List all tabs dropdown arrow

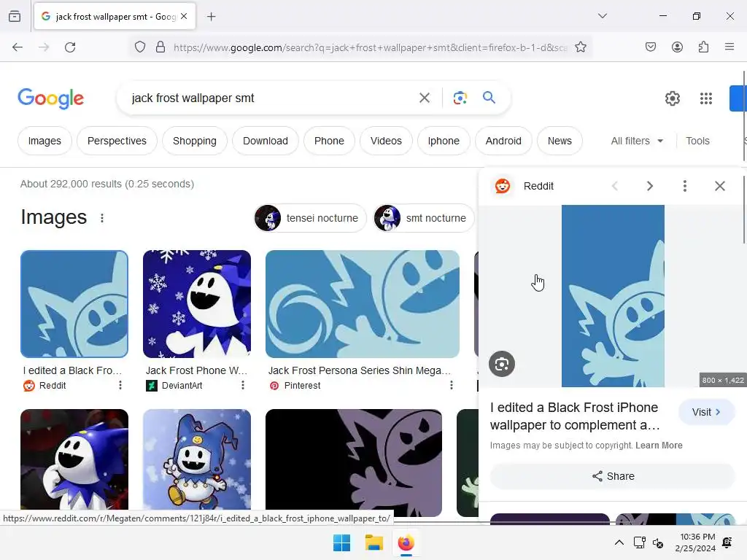coord(602,16)
